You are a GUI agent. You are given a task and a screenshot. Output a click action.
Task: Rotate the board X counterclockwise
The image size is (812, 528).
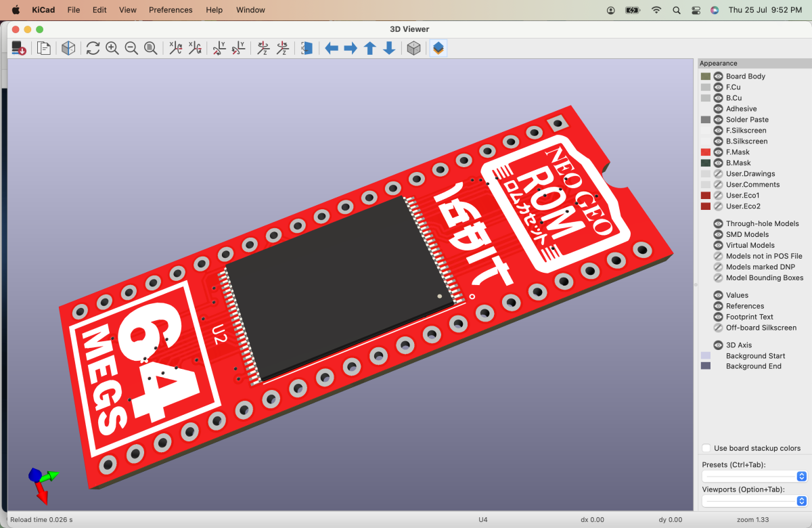[195, 48]
